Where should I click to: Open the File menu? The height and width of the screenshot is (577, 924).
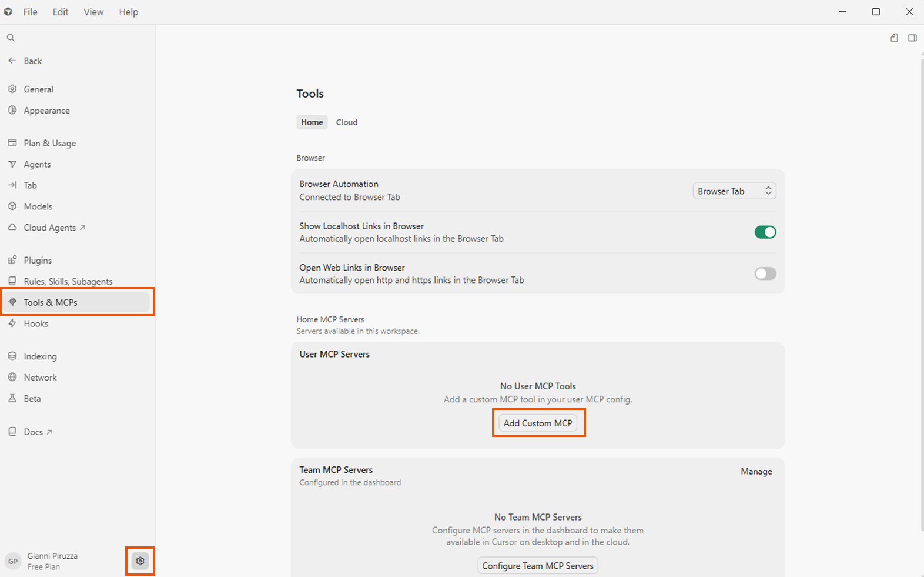pos(30,12)
